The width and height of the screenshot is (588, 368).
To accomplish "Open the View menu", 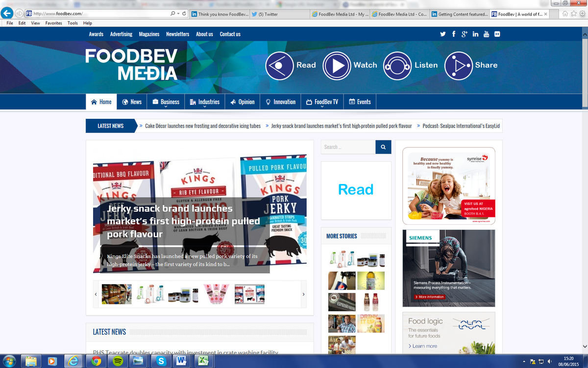I will point(35,23).
